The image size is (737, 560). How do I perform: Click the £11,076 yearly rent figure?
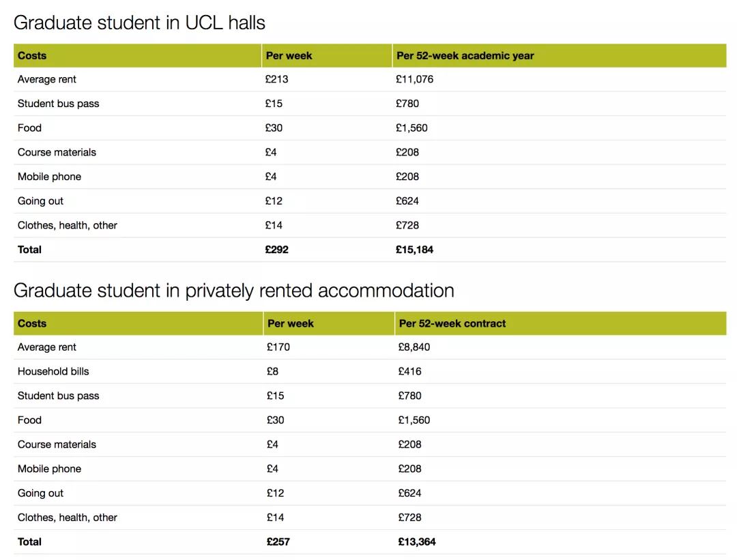coord(414,79)
